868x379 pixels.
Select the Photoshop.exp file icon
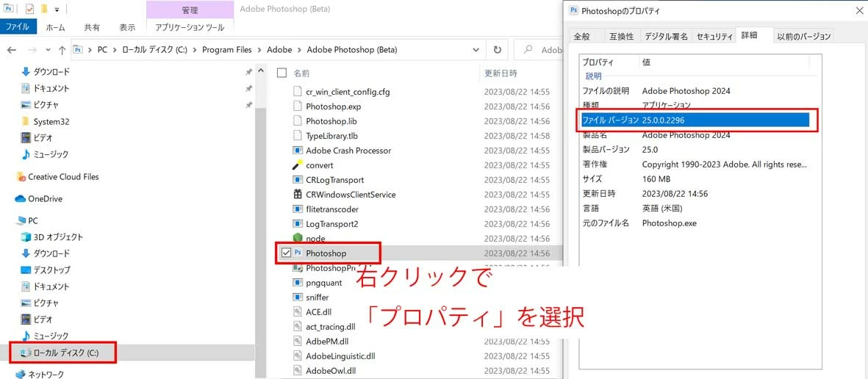pyautogui.click(x=298, y=107)
